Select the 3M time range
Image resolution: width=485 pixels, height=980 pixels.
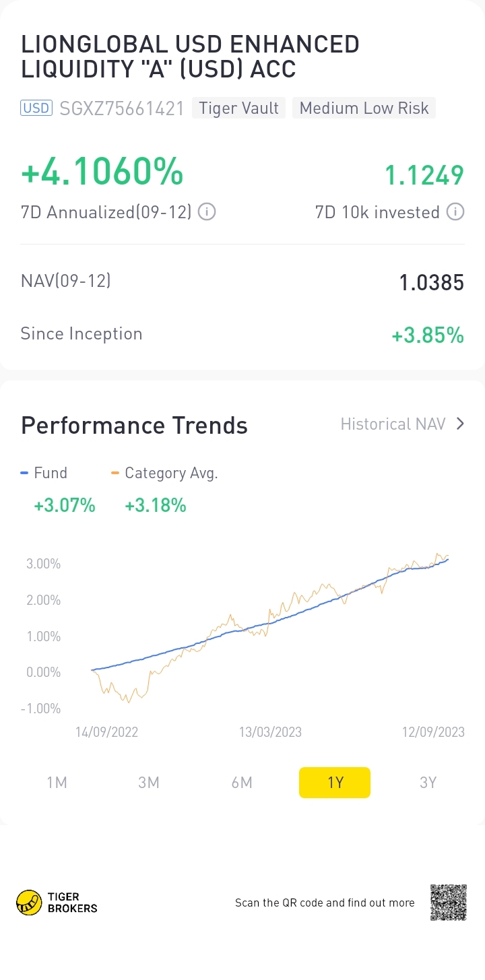(149, 782)
